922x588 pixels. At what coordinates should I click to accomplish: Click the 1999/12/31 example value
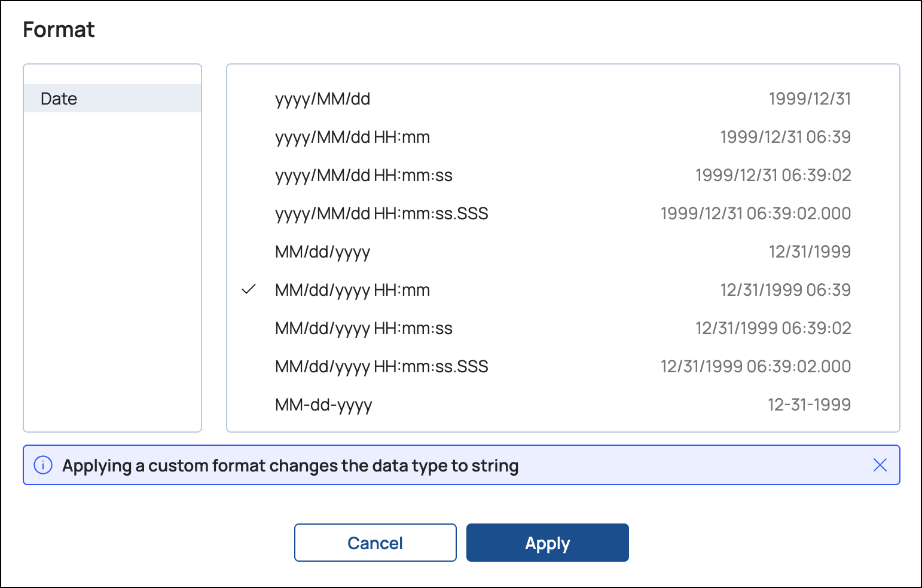click(x=810, y=99)
